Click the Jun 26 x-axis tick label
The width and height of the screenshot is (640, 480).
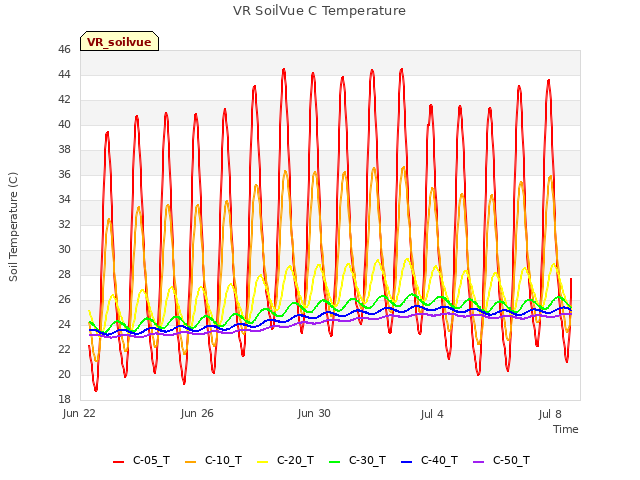tap(197, 413)
